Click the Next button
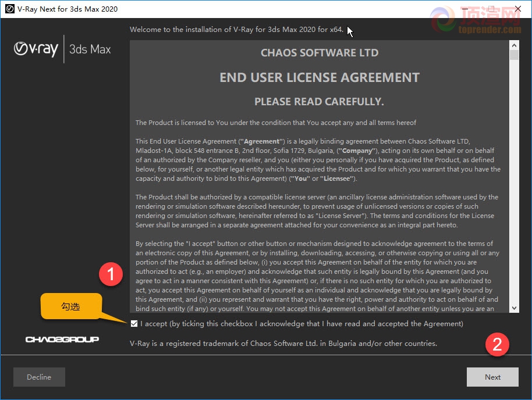The image size is (532, 400). coord(492,377)
